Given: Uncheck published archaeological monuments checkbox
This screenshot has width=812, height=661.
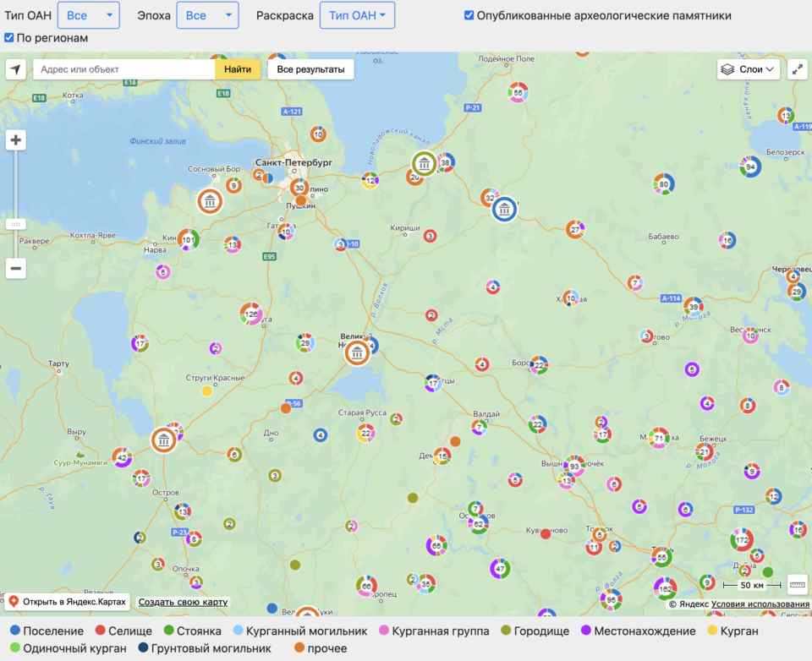Looking at the screenshot, I should tap(469, 16).
